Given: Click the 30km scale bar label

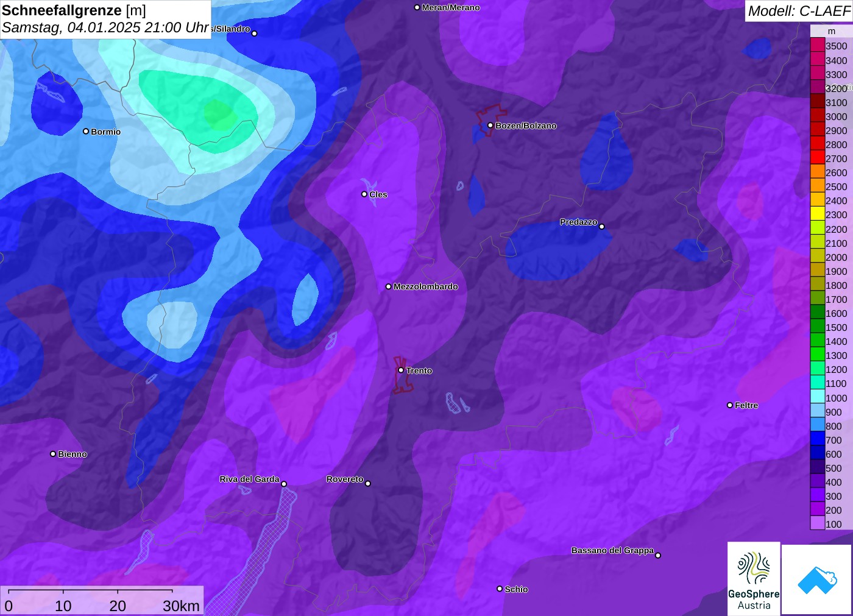Looking at the screenshot, I should pos(181,606).
